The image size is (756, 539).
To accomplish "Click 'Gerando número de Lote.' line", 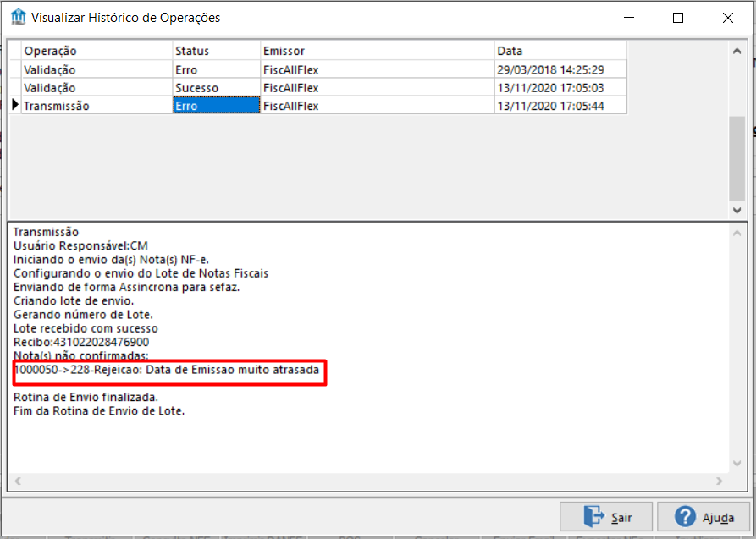I will pyautogui.click(x=83, y=314).
